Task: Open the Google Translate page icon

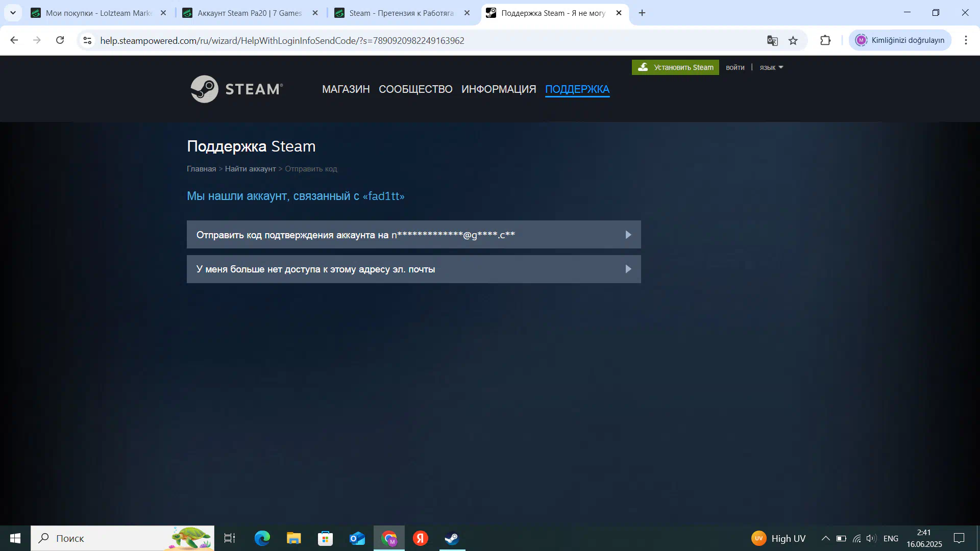Action: [772, 40]
